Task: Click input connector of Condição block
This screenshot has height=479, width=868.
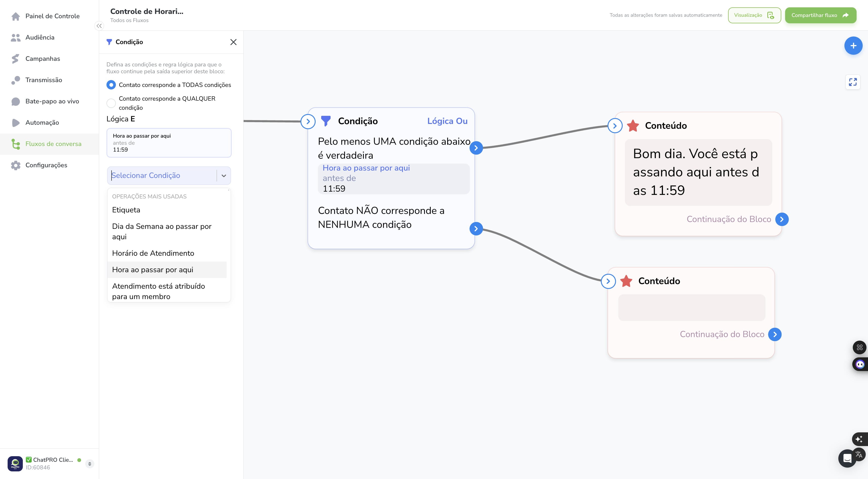Action: click(308, 122)
